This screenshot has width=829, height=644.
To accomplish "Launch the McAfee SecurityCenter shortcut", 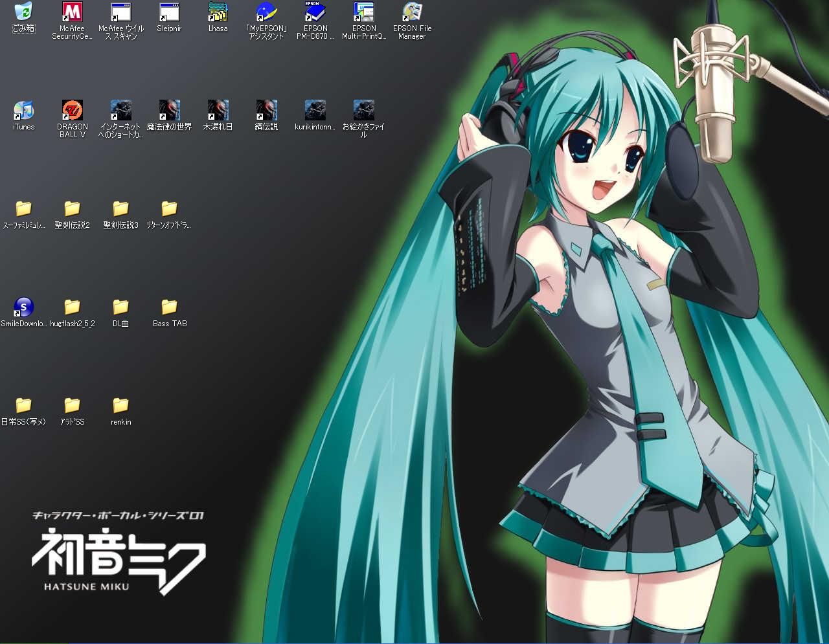I will (72, 21).
